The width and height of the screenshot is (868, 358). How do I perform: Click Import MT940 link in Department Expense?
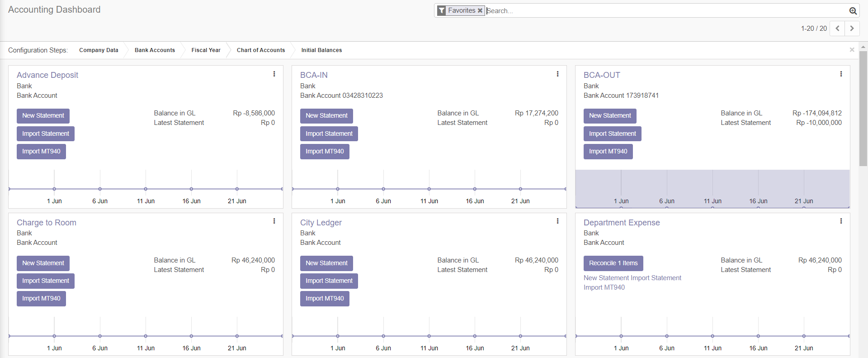604,287
